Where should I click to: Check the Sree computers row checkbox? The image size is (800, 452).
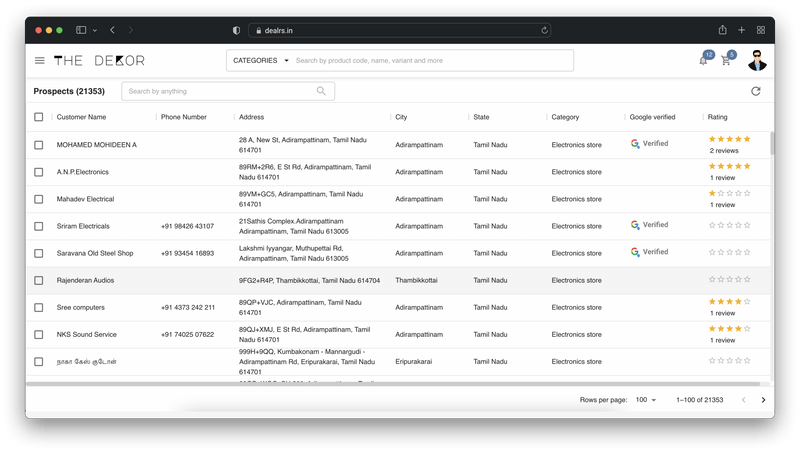tap(39, 307)
